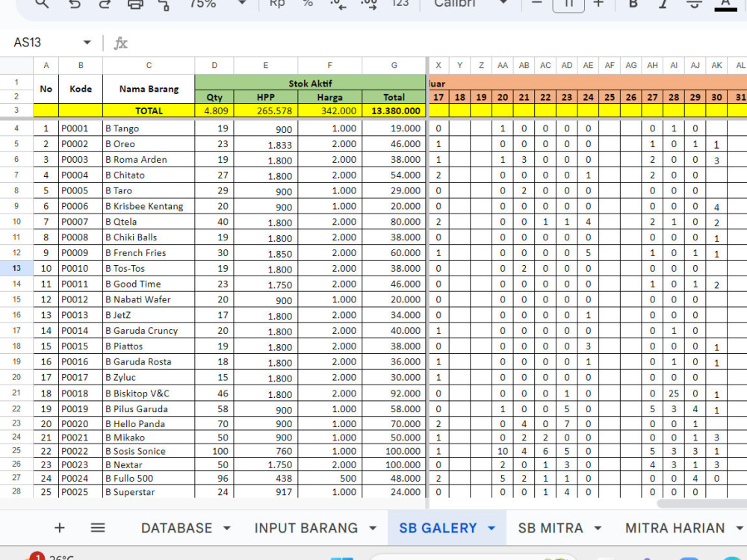
Task: Click the 'Kode' header cell
Action: pyautogui.click(x=81, y=89)
